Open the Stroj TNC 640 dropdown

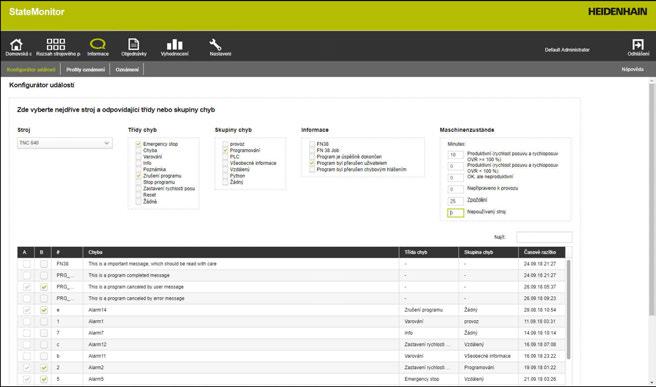click(65, 143)
